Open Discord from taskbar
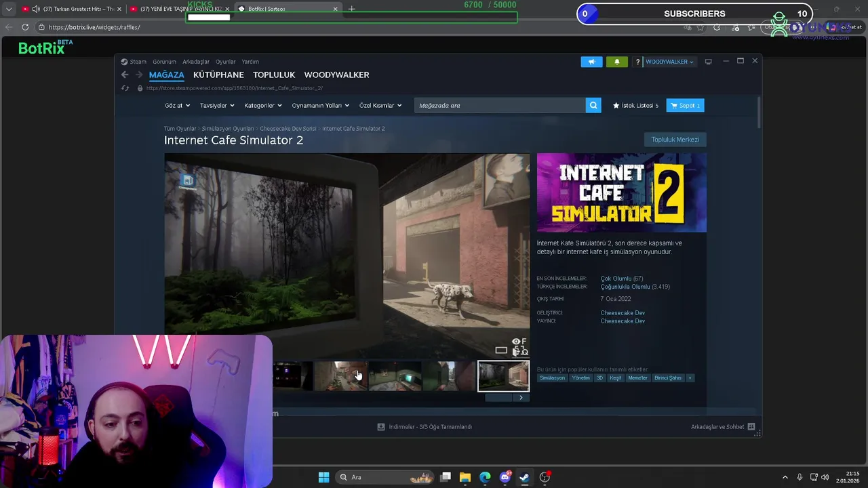 505,477
